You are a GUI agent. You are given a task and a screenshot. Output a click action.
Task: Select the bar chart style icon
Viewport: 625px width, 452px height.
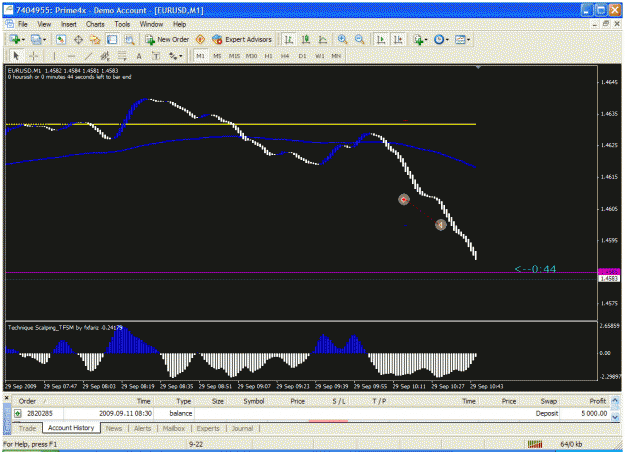coord(289,39)
